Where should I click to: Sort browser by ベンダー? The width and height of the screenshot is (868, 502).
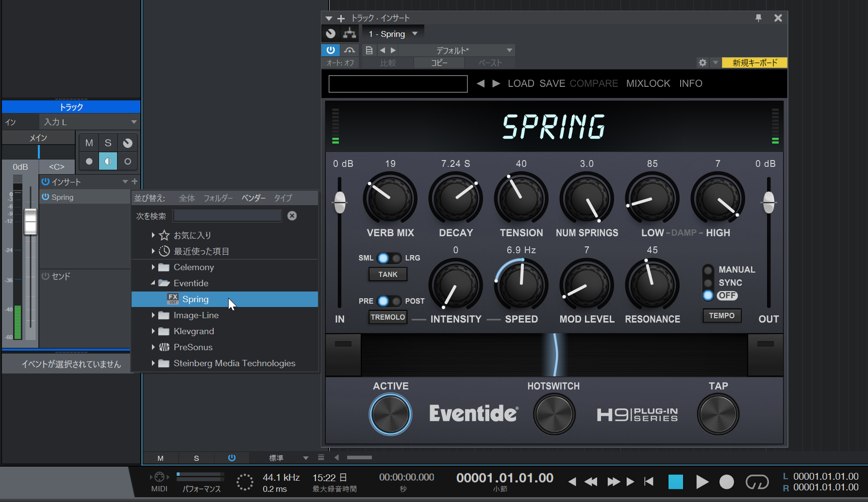(253, 198)
